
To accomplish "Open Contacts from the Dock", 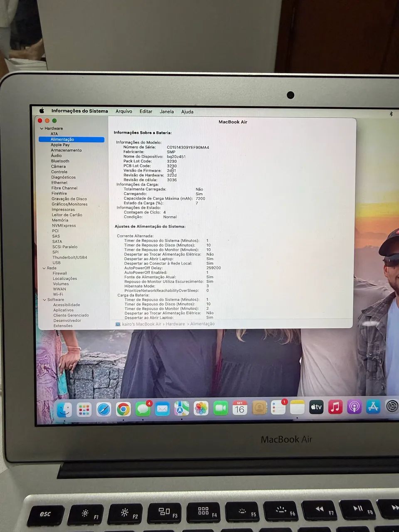I will 259,408.
